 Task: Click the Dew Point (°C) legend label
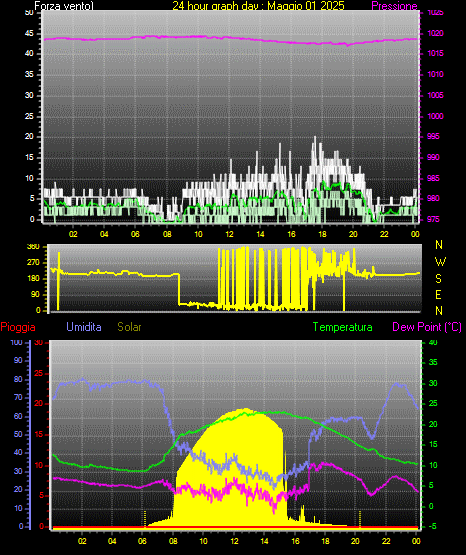[x=427, y=327]
